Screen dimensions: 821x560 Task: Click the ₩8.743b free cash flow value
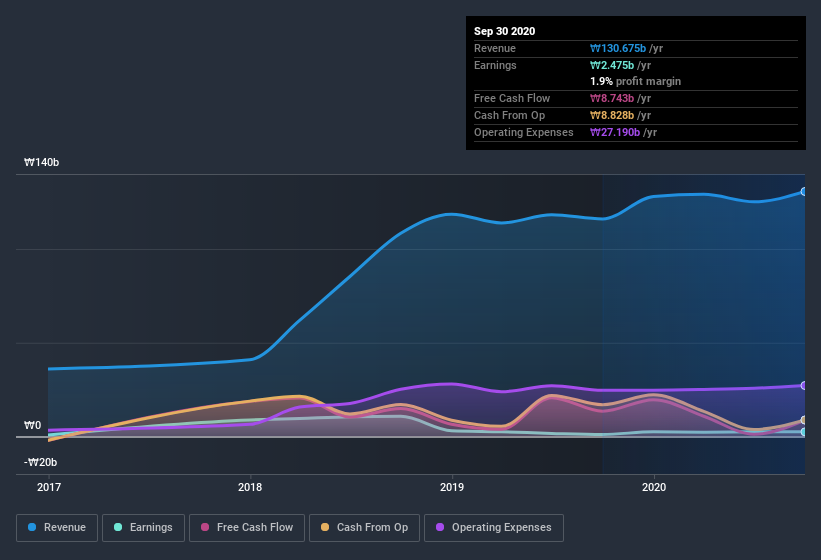pyautogui.click(x=612, y=98)
